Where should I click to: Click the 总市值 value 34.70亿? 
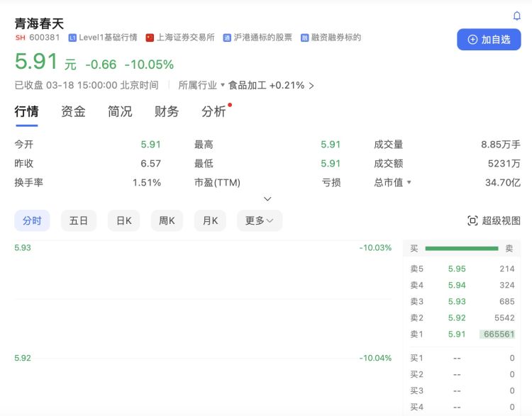pyautogui.click(x=502, y=182)
